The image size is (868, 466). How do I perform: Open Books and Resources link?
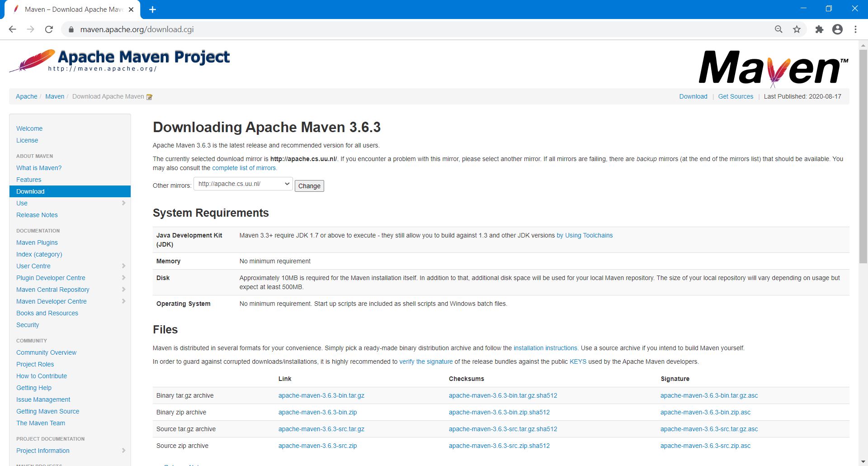click(47, 313)
